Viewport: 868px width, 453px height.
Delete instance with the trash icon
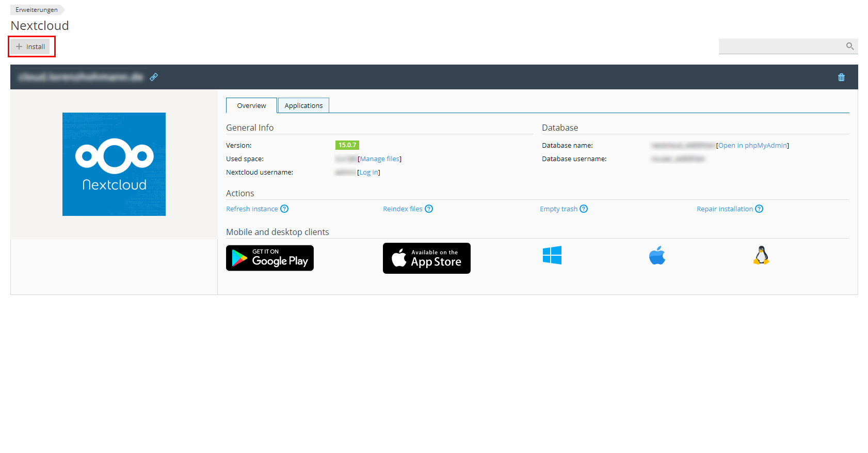pyautogui.click(x=841, y=77)
